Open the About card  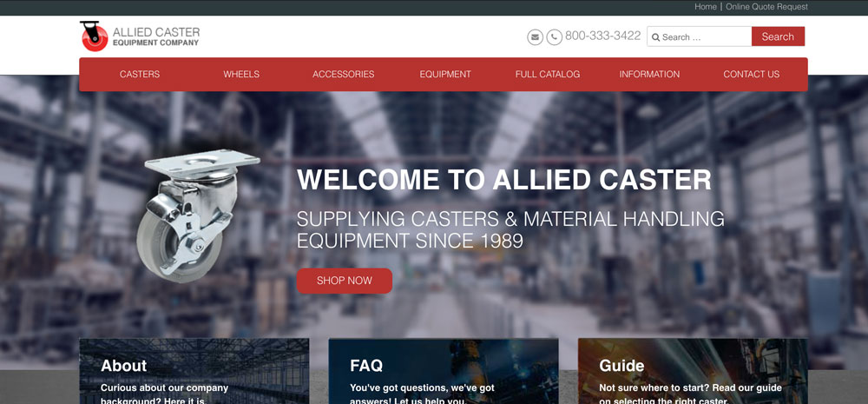(194, 371)
